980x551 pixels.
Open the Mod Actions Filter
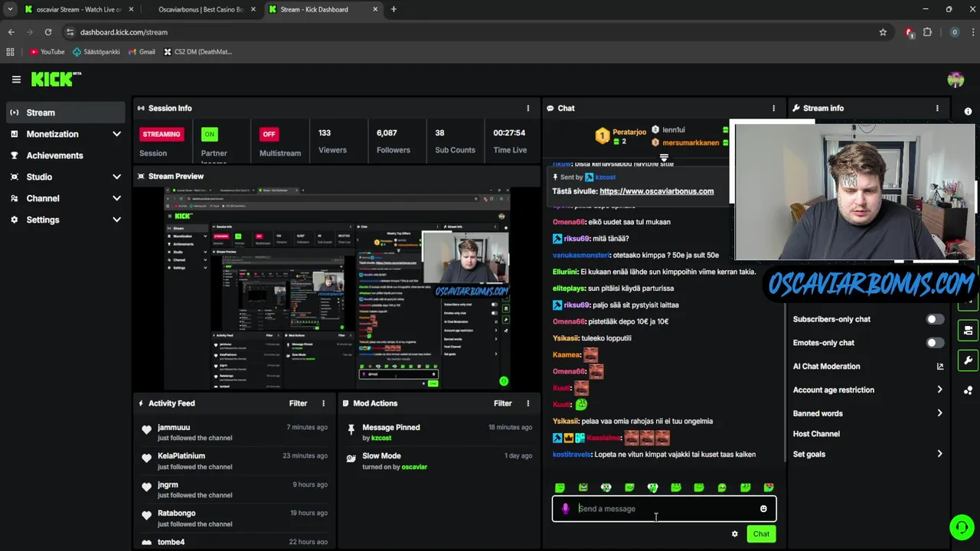click(x=502, y=403)
